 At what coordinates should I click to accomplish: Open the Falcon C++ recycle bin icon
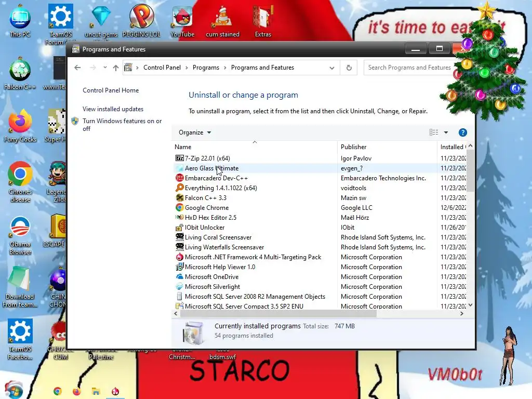(20, 74)
